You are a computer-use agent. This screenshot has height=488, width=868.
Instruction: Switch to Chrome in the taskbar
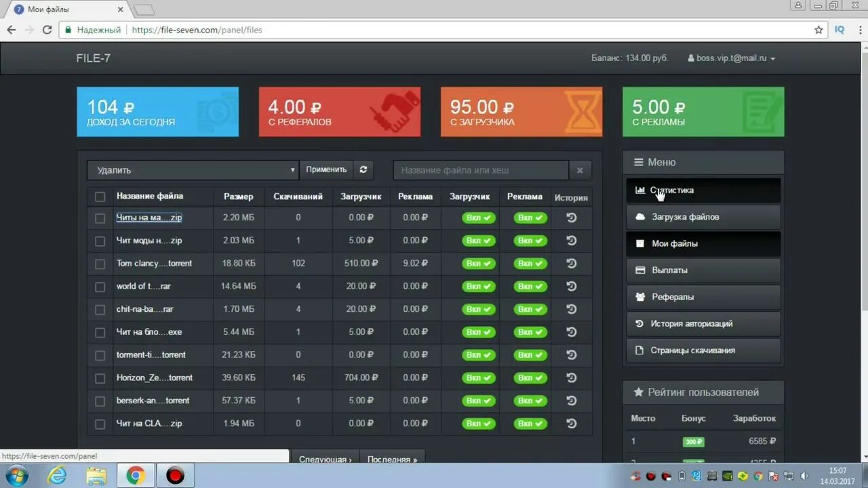coord(136,476)
